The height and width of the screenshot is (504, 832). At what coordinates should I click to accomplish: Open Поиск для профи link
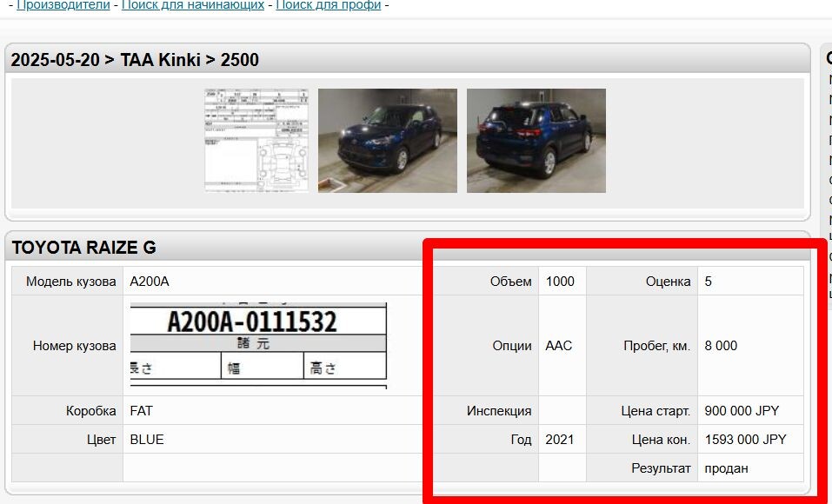click(329, 4)
